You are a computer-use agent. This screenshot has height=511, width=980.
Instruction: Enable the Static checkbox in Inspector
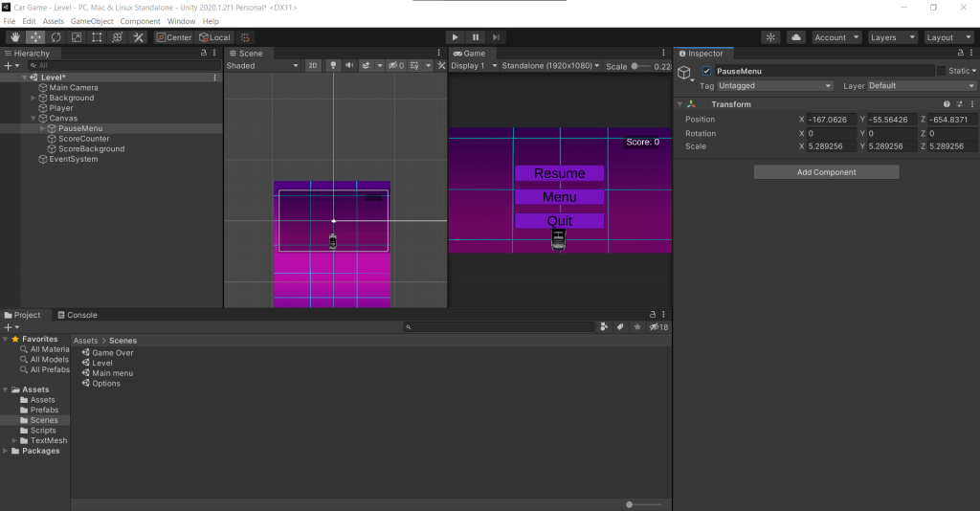(941, 72)
